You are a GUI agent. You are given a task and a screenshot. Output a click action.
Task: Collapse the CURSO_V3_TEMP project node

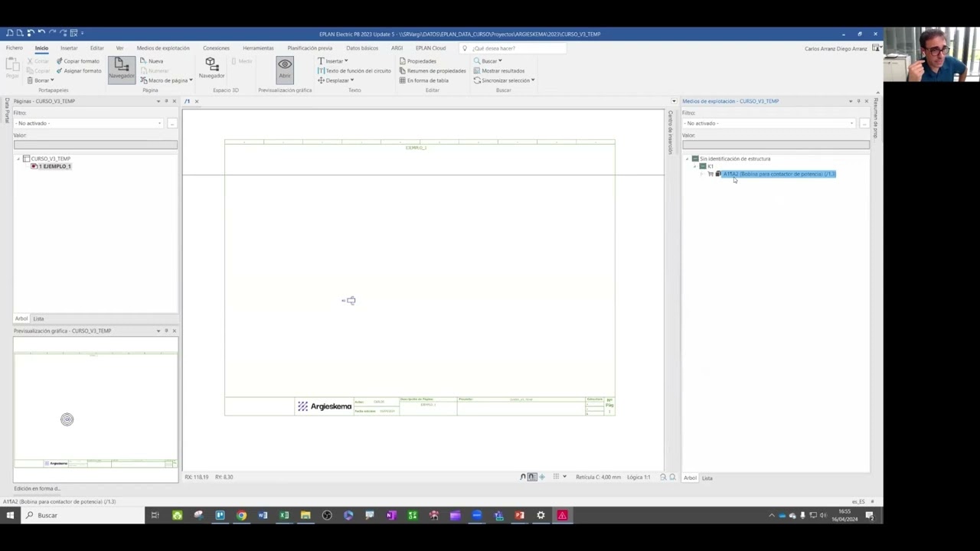click(18, 158)
